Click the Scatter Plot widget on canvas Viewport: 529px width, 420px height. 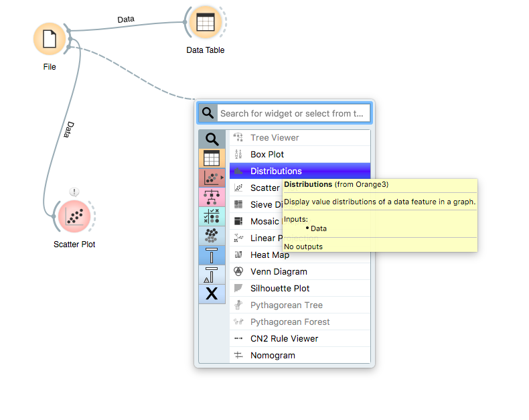(74, 216)
